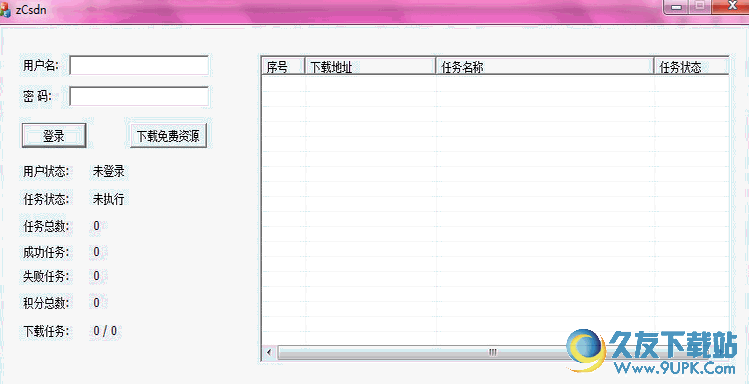Click the 未登录 user status text
This screenshot has height=384, width=749.
click(x=108, y=172)
